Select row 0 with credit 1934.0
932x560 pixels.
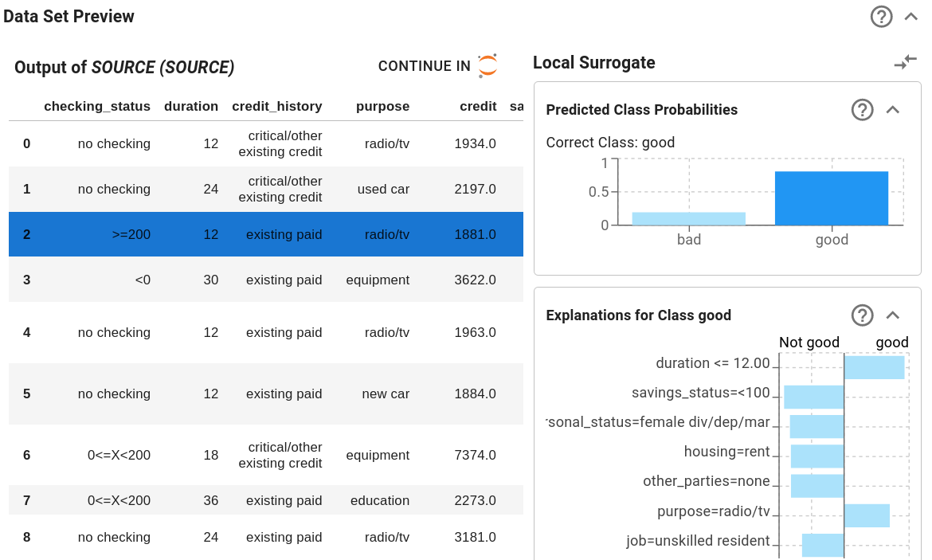pos(266,144)
